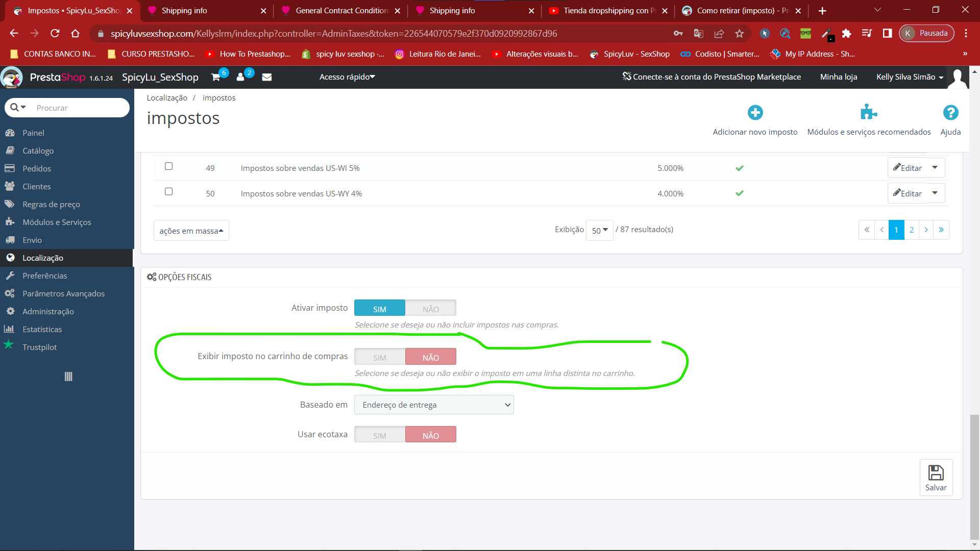Click Editar button for tax 50
The image size is (980, 551).
coord(908,193)
